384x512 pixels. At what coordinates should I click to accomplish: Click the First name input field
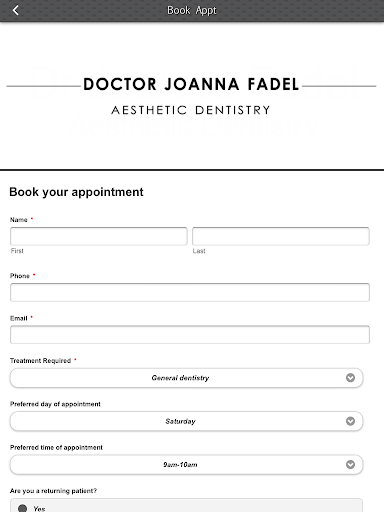pos(99,236)
